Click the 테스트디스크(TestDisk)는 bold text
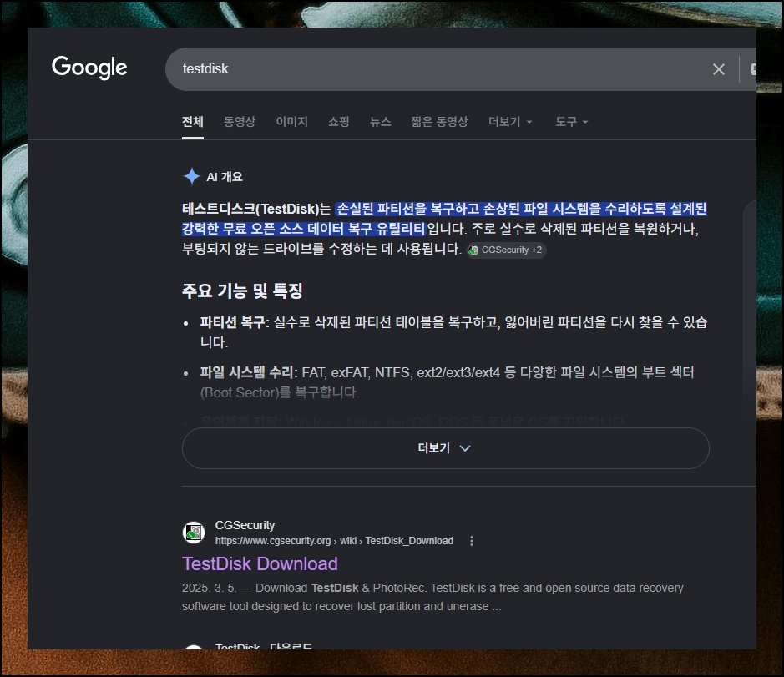The height and width of the screenshot is (677, 784). pos(256,209)
